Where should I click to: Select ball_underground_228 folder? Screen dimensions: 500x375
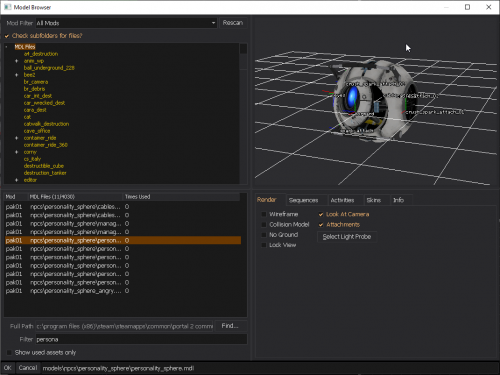point(49,68)
